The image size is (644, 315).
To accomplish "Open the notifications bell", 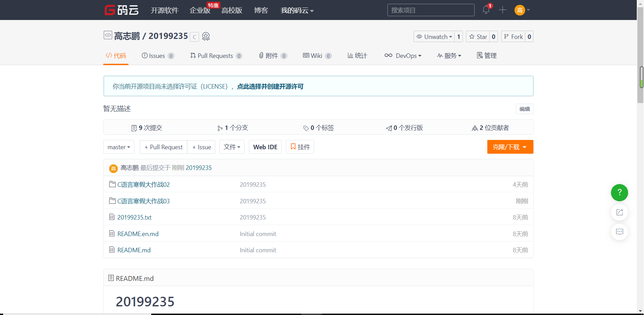I will (486, 10).
